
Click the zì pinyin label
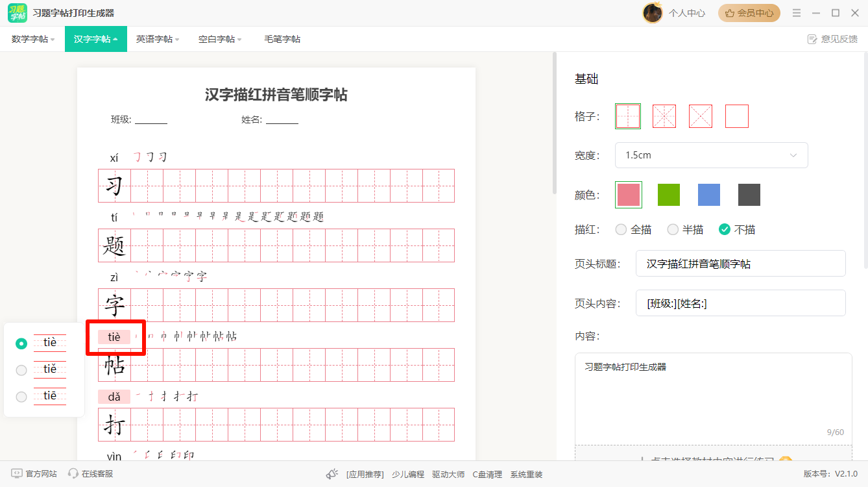114,277
